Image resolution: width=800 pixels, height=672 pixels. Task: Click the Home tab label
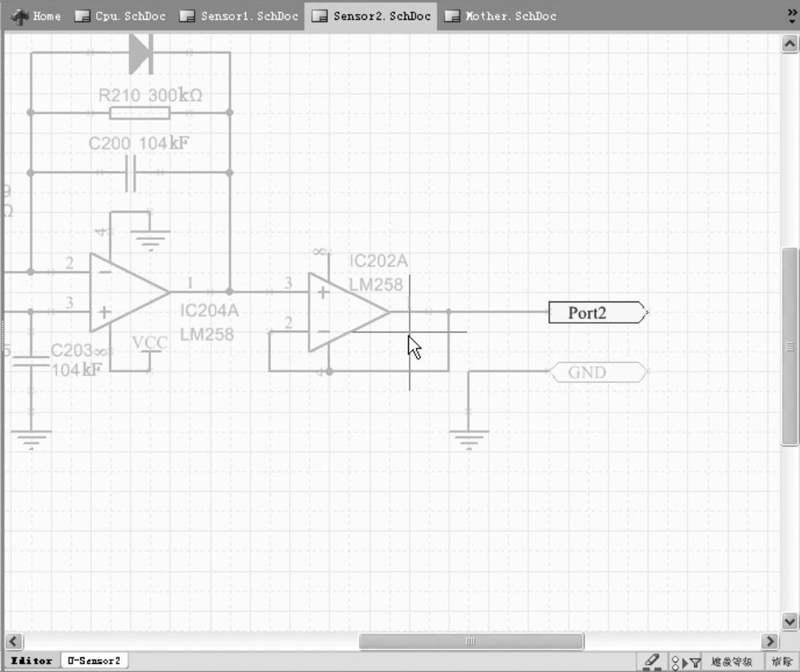(x=47, y=16)
